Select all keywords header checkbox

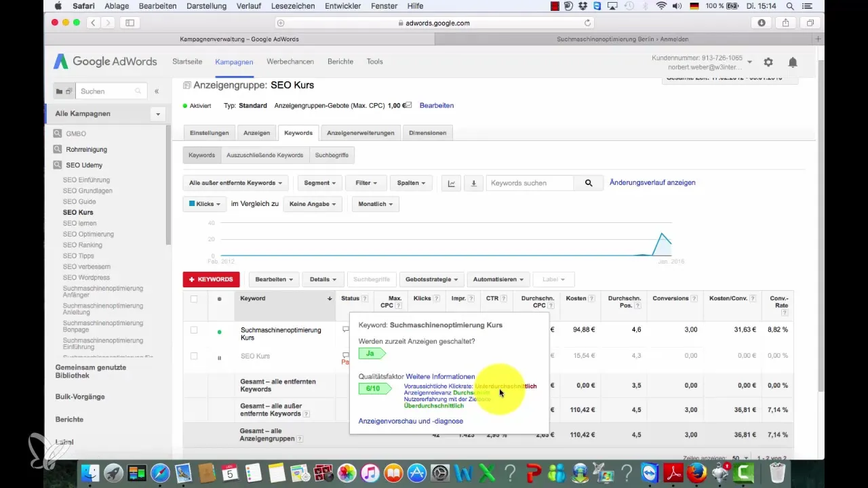[x=194, y=299]
